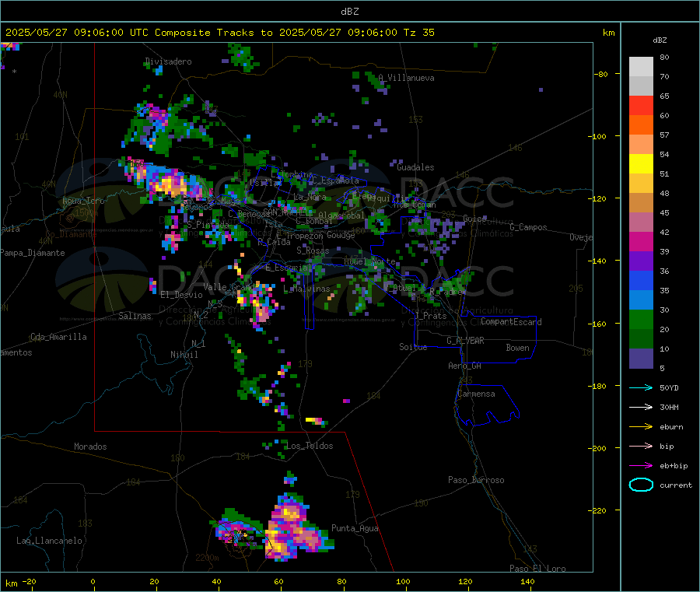This screenshot has width=700, height=592.
Task: Click the 'G_ALVEAR' map label
Action: tap(465, 341)
